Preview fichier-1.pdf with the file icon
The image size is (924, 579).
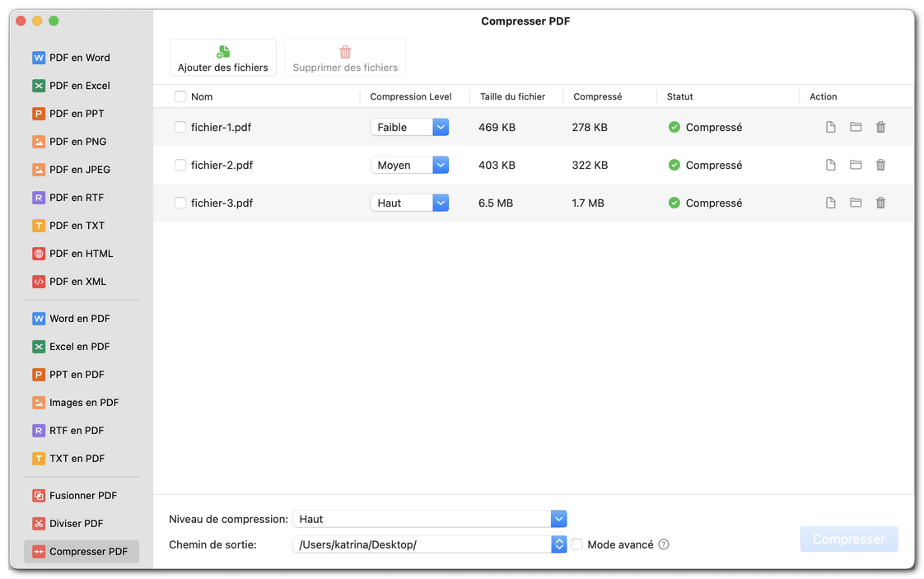tap(830, 127)
